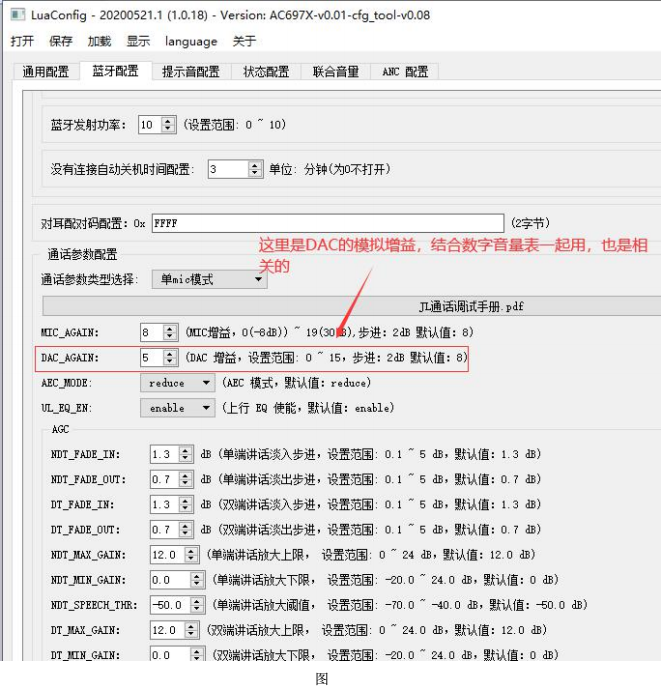Switch to the 联合音量 tab
The width and height of the screenshot is (661, 686).
pos(336,71)
